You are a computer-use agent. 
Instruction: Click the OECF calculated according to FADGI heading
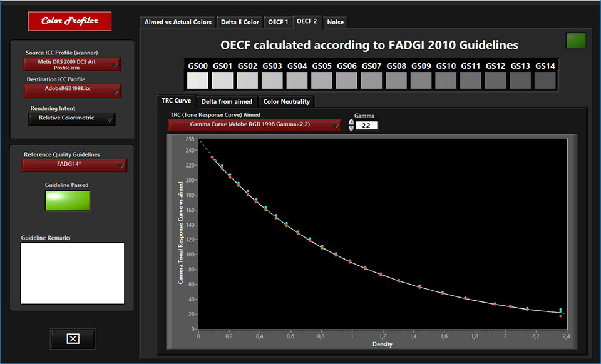click(369, 45)
